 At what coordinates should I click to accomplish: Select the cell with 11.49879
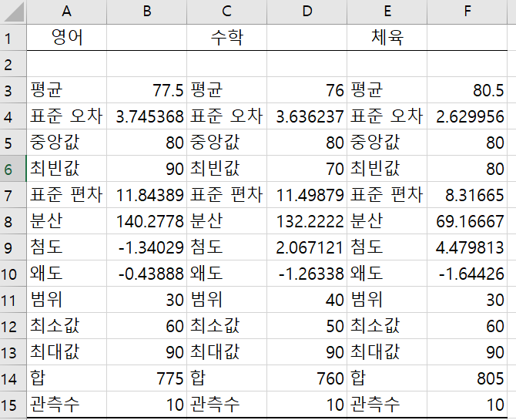coord(307,195)
